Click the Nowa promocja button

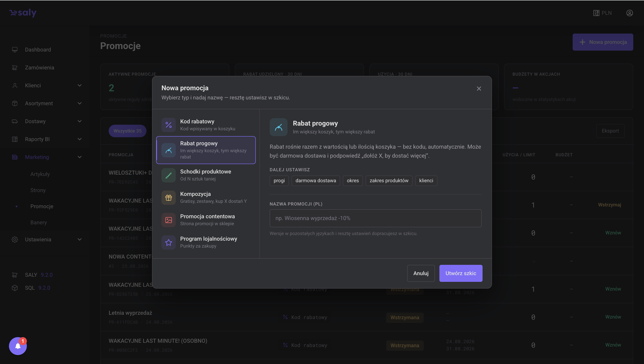pos(603,42)
